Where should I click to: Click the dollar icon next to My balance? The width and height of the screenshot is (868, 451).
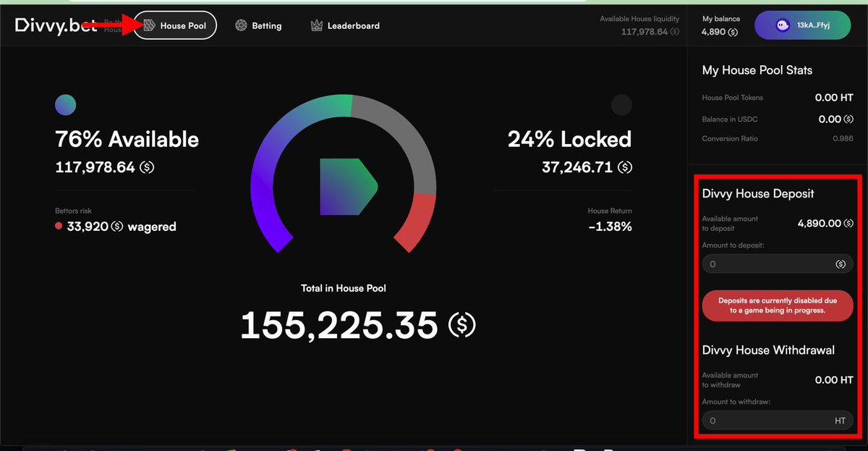[733, 32]
